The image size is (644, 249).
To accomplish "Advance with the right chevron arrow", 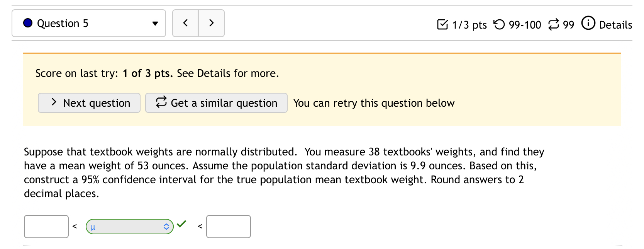I will coord(212,23).
